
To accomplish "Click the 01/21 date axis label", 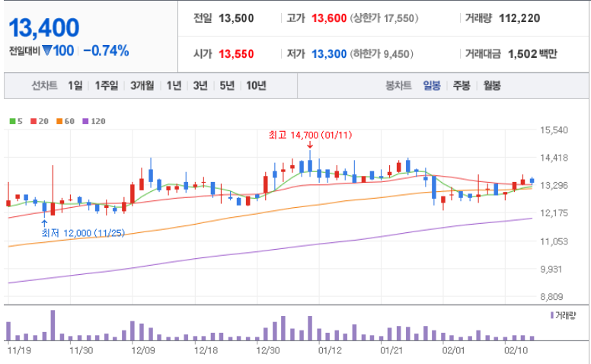I will click(392, 350).
